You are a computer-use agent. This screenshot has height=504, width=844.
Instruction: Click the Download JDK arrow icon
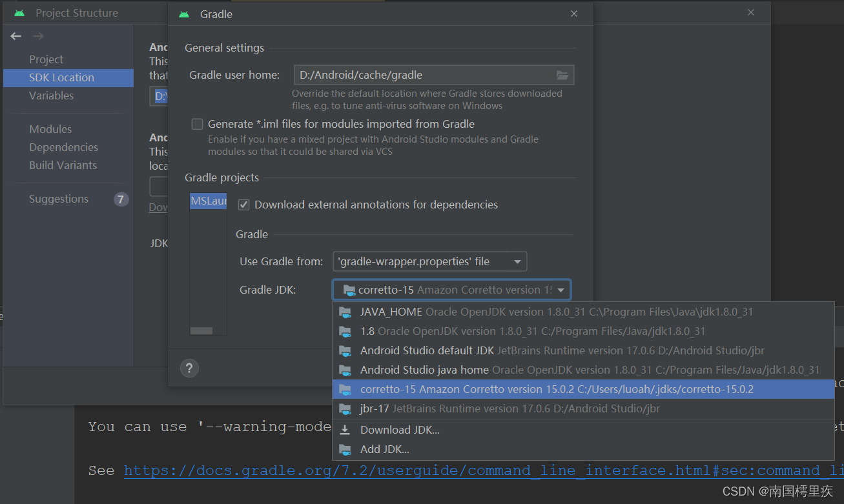click(345, 430)
